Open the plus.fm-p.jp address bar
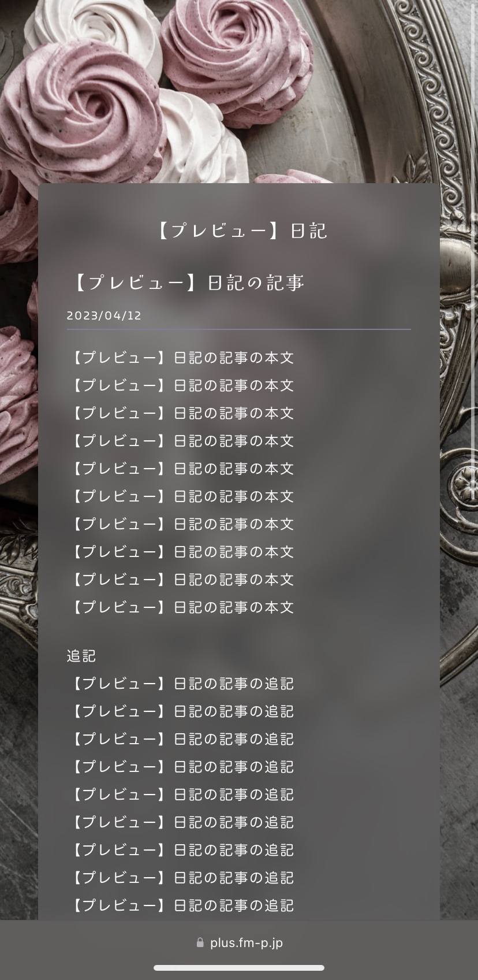478x980 pixels. 239,942
